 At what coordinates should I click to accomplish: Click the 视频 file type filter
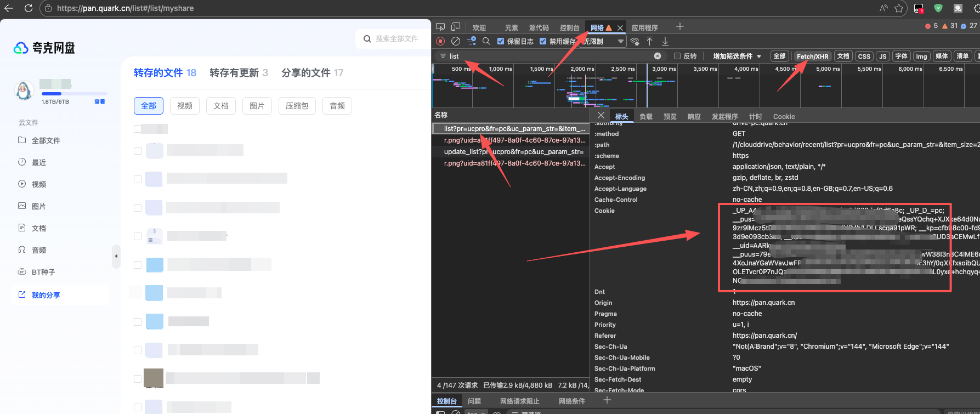click(185, 106)
